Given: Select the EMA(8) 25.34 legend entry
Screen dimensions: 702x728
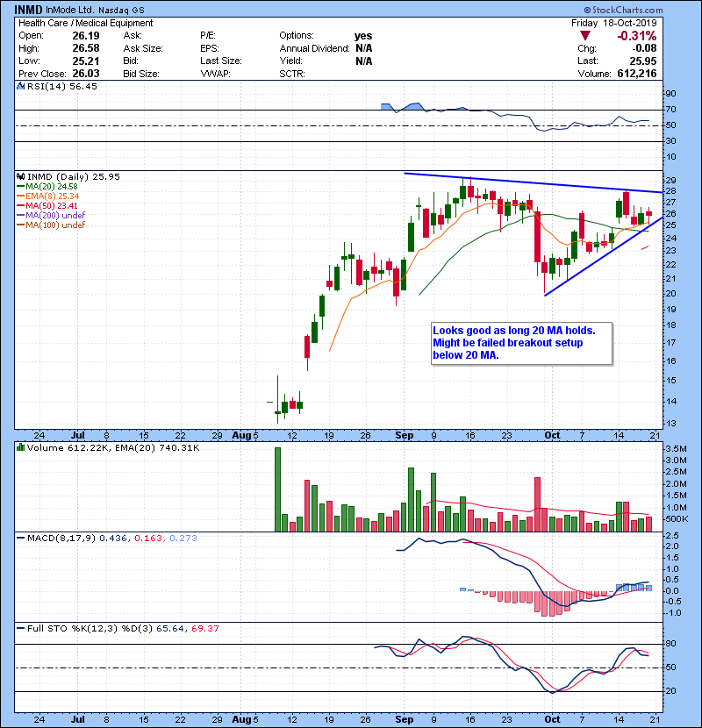Looking at the screenshot, I should [x=48, y=196].
